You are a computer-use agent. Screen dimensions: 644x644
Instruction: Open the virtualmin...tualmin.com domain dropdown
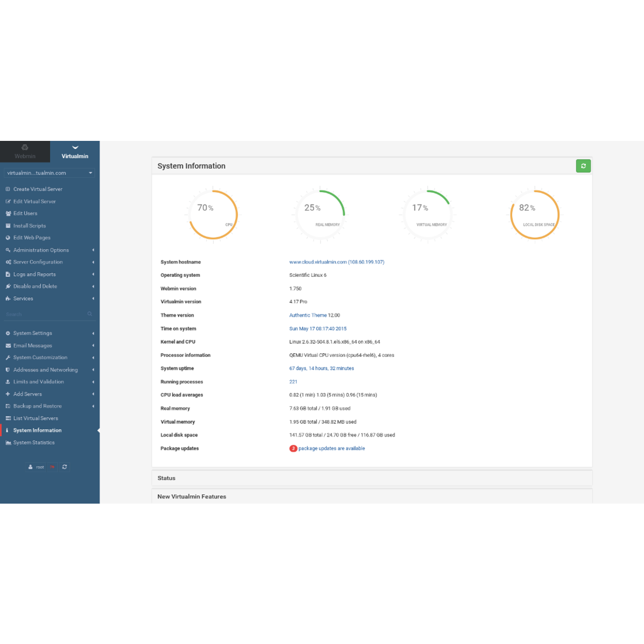49,173
